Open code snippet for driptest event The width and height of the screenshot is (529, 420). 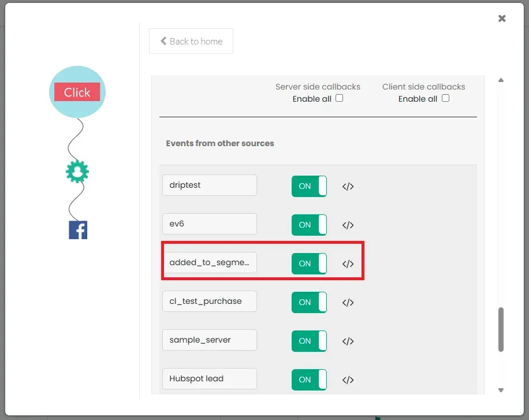pyautogui.click(x=348, y=187)
